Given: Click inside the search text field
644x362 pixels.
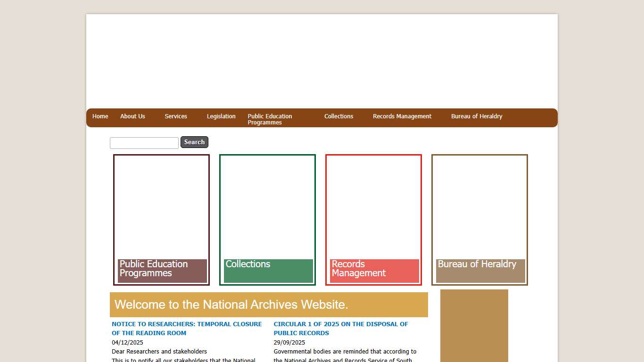Looking at the screenshot, I should (144, 143).
